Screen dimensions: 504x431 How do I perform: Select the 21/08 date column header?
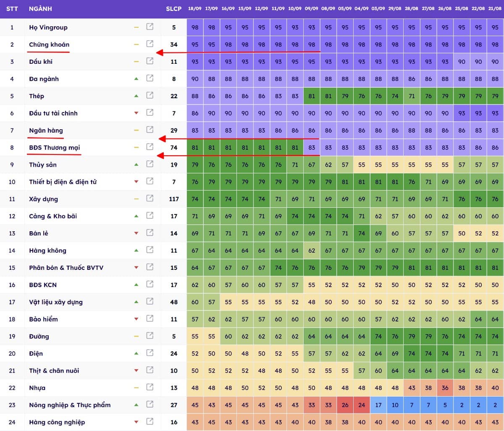tap(495, 9)
